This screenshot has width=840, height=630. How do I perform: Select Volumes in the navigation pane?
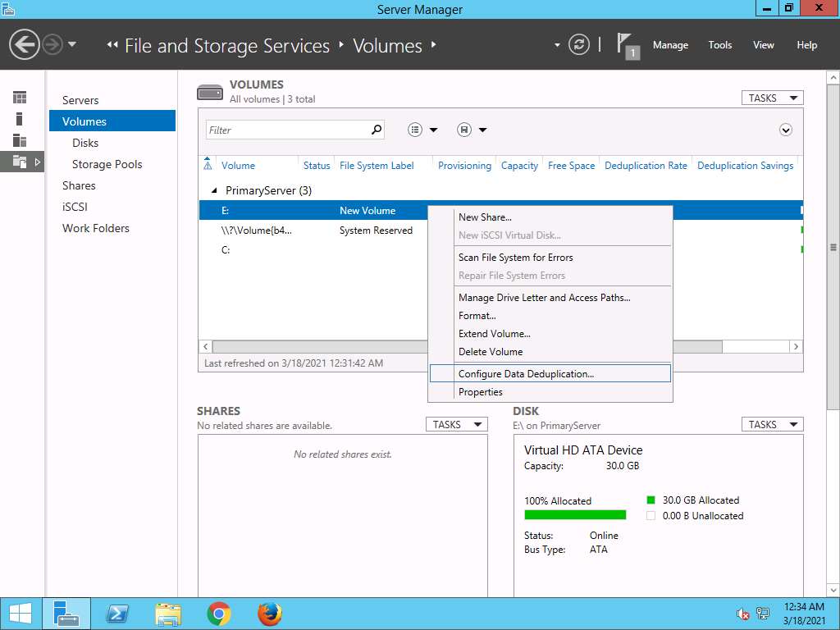112,121
